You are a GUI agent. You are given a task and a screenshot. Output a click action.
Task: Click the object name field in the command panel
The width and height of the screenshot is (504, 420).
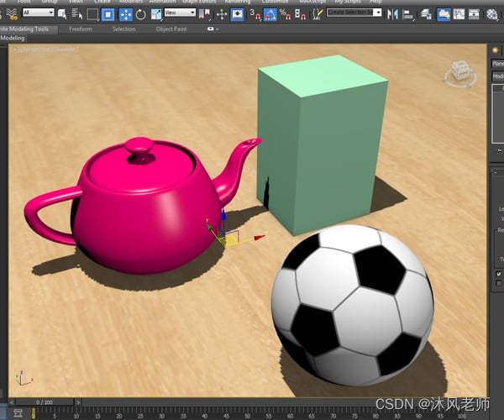pos(498,63)
